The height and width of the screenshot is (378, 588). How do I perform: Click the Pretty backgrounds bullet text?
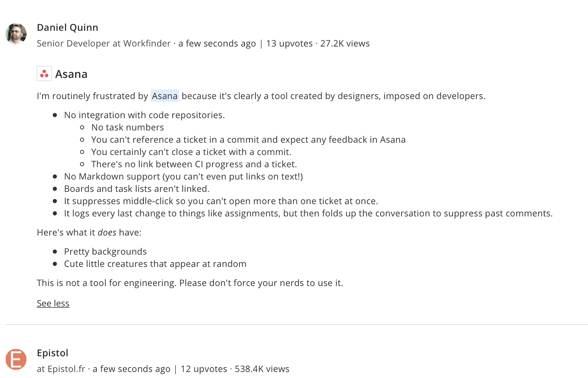click(105, 251)
